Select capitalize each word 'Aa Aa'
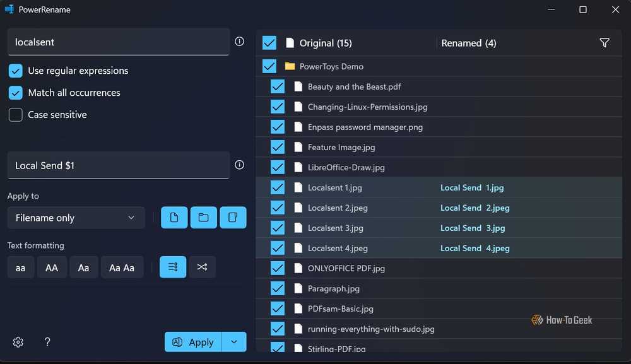 point(122,267)
